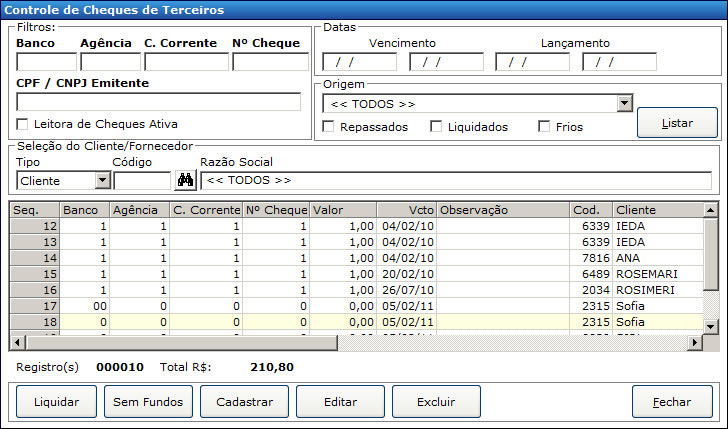The width and height of the screenshot is (728, 429).
Task: Focus the Agência filter field
Action: (110, 62)
